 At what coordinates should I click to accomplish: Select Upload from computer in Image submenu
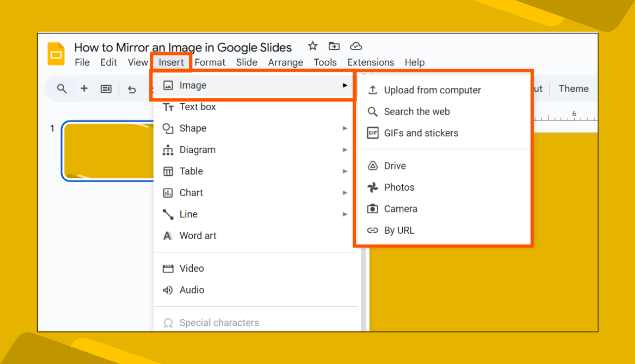coord(432,90)
